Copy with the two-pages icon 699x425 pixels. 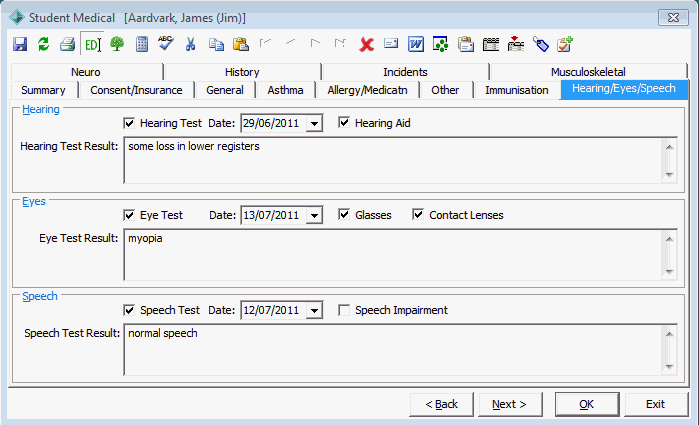(216, 44)
